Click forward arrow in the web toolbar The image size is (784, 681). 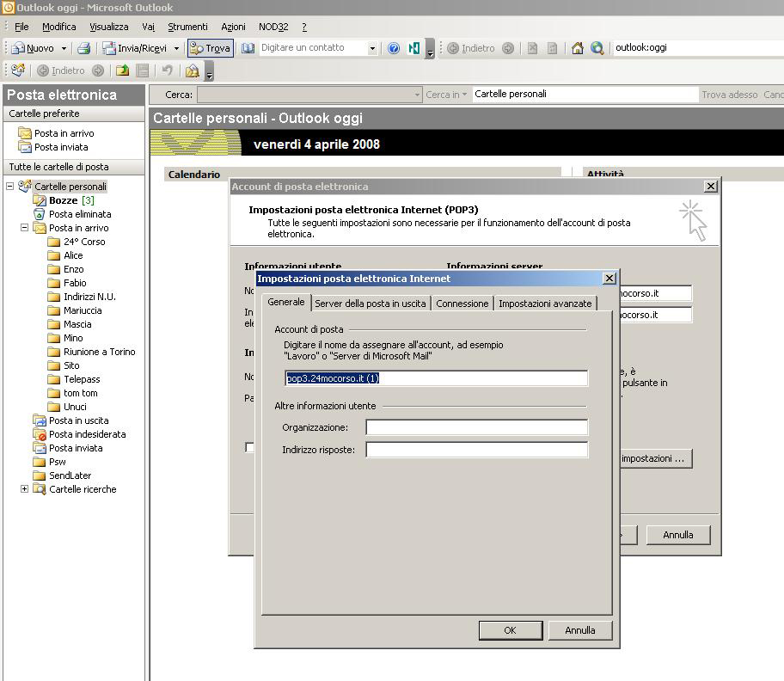508,48
